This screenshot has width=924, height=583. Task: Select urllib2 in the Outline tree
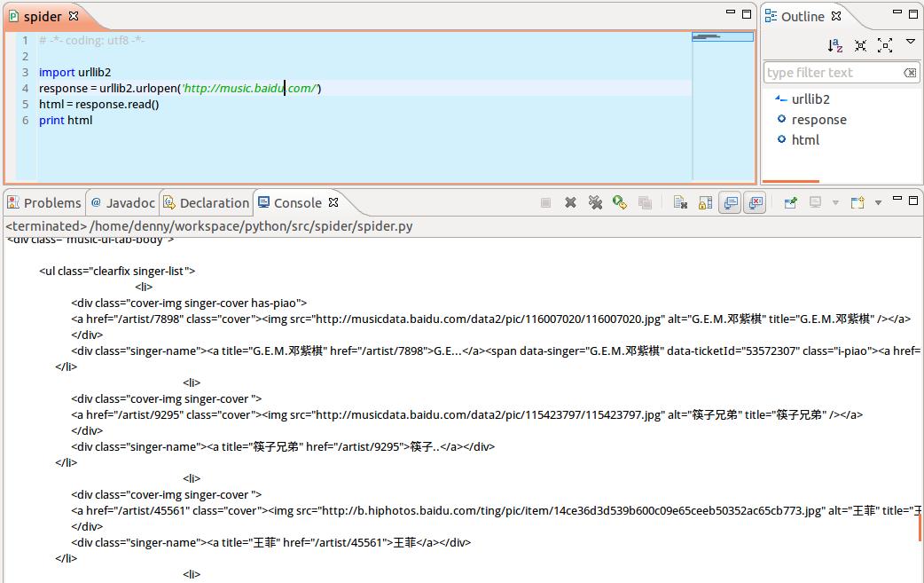810,99
